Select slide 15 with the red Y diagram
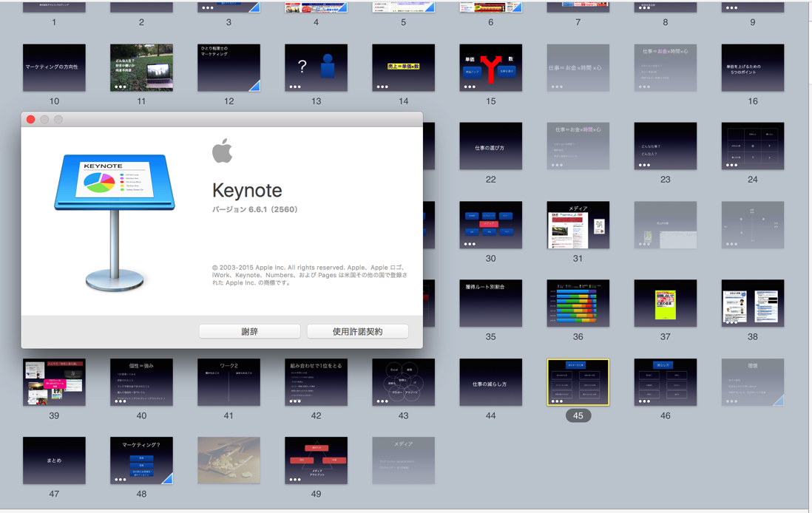 [490, 67]
